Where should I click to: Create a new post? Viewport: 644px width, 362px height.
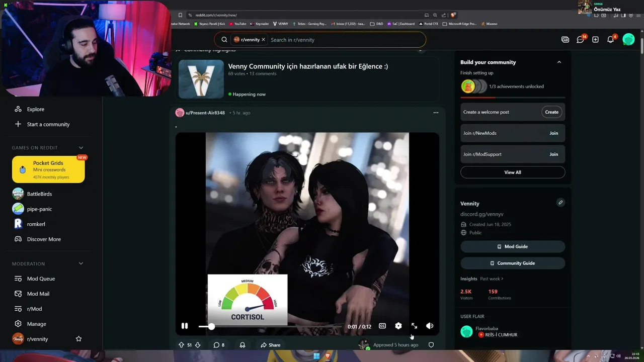[595, 39]
